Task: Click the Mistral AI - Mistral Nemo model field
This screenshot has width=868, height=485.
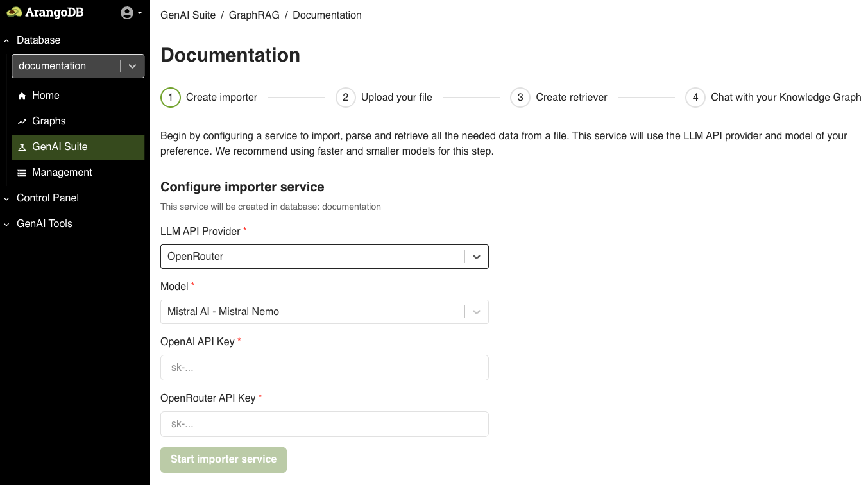Action: [325, 312]
